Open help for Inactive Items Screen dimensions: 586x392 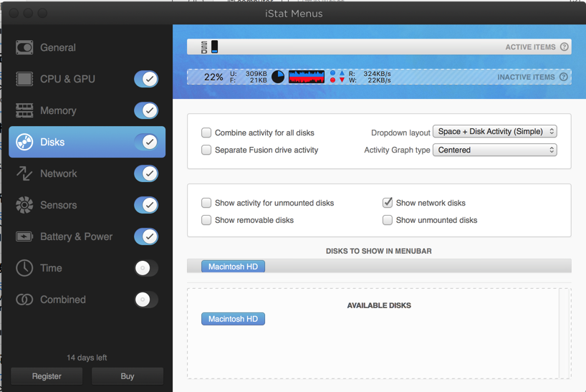tap(564, 77)
